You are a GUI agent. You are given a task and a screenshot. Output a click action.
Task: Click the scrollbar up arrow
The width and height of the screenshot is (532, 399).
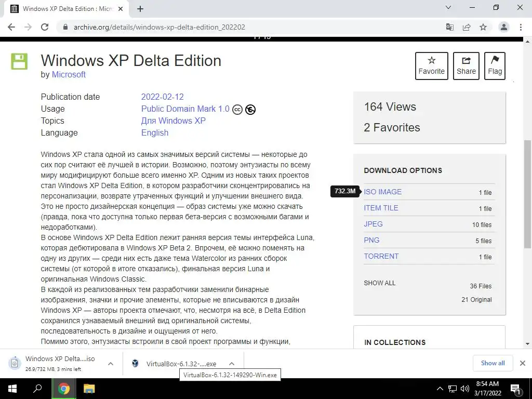[x=527, y=42]
